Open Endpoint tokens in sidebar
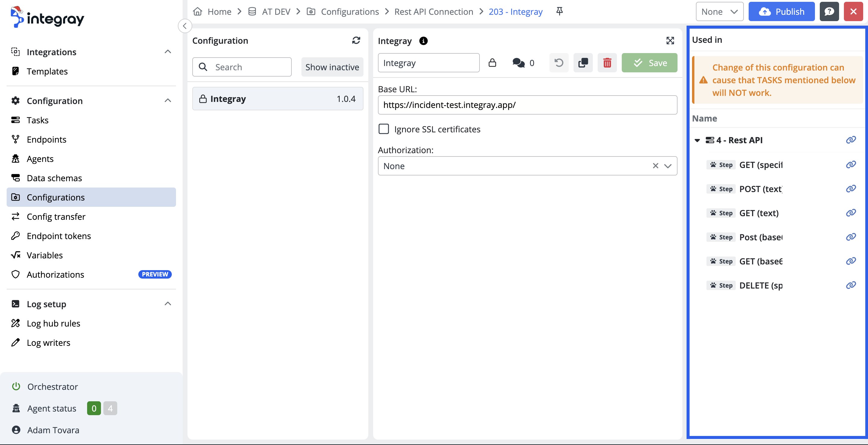The width and height of the screenshot is (868, 445). click(x=59, y=236)
